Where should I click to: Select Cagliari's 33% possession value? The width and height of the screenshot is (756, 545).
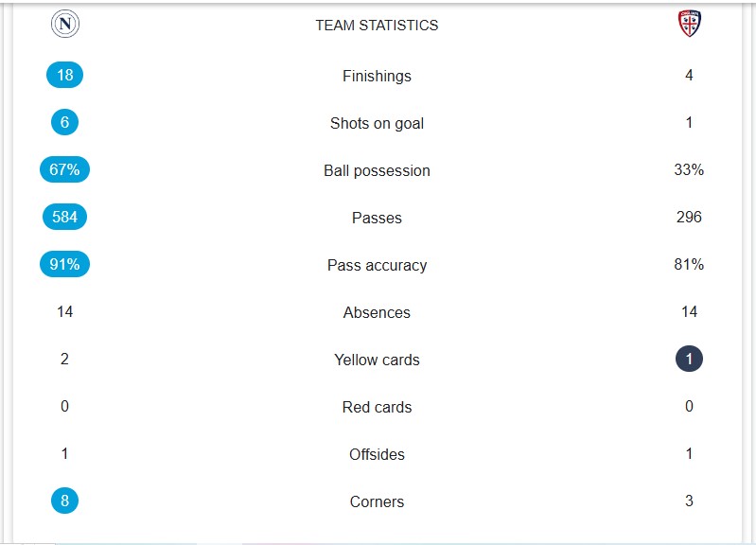pyautogui.click(x=689, y=169)
